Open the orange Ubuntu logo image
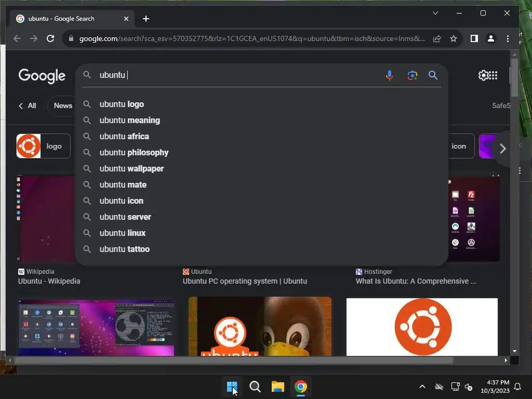532x399 pixels. click(x=422, y=327)
